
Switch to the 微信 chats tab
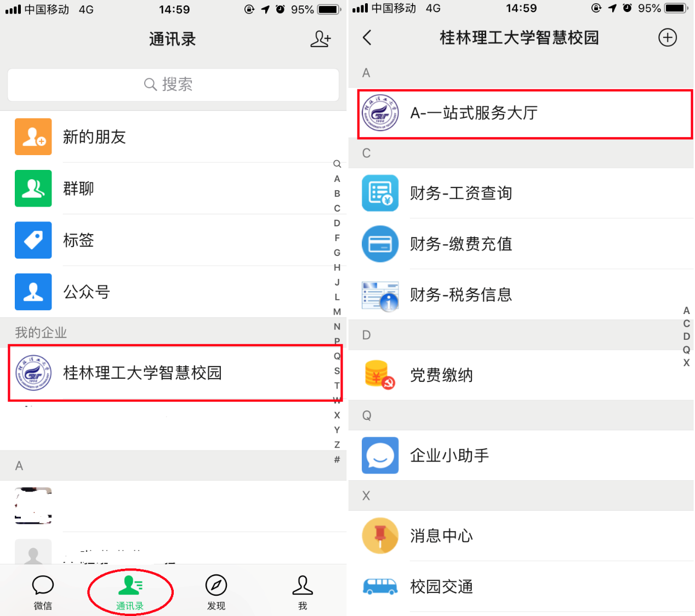pyautogui.click(x=43, y=592)
